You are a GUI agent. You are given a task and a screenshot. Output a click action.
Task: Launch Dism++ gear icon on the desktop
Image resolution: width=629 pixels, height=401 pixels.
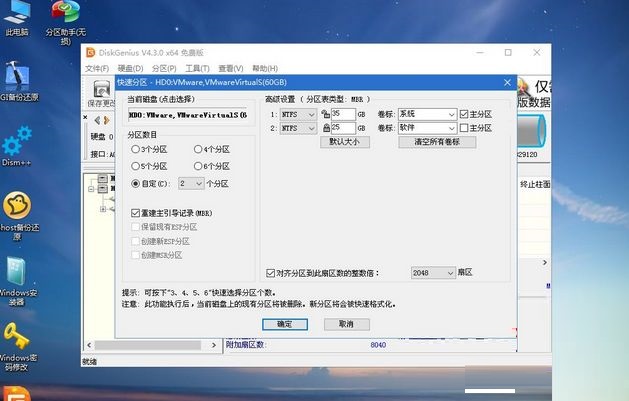point(16,145)
